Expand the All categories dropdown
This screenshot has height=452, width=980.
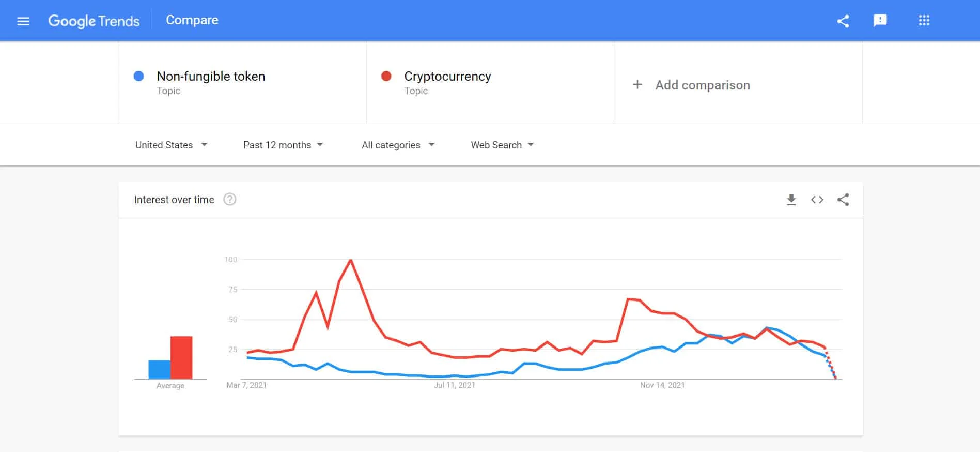(x=398, y=145)
